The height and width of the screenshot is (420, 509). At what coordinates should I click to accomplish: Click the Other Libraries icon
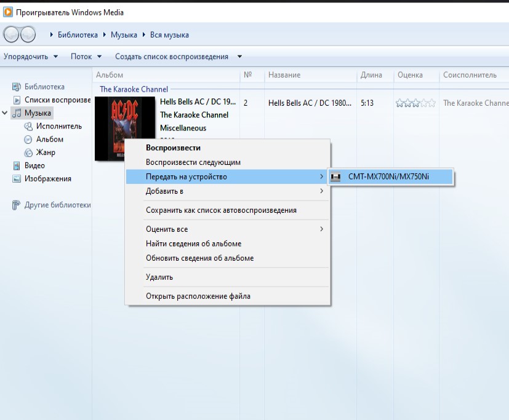[17, 205]
